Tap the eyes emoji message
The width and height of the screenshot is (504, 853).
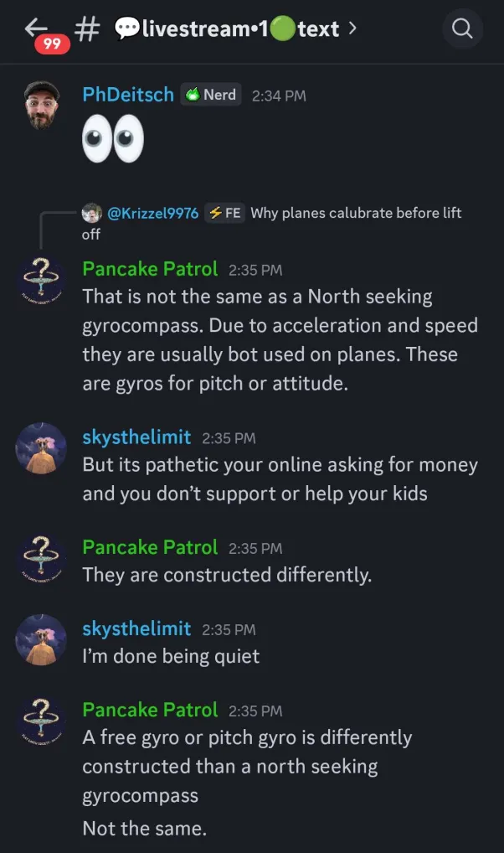click(x=112, y=139)
